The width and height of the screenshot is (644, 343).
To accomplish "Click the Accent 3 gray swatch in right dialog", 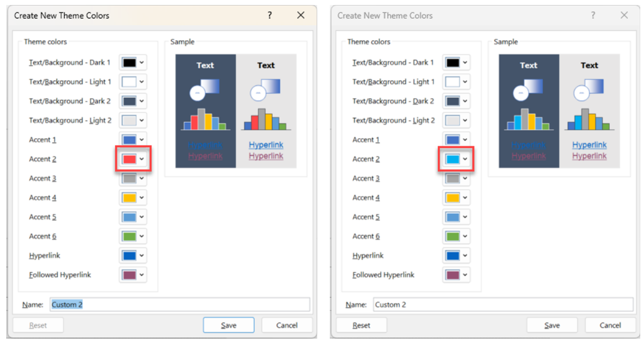I will 453,178.
